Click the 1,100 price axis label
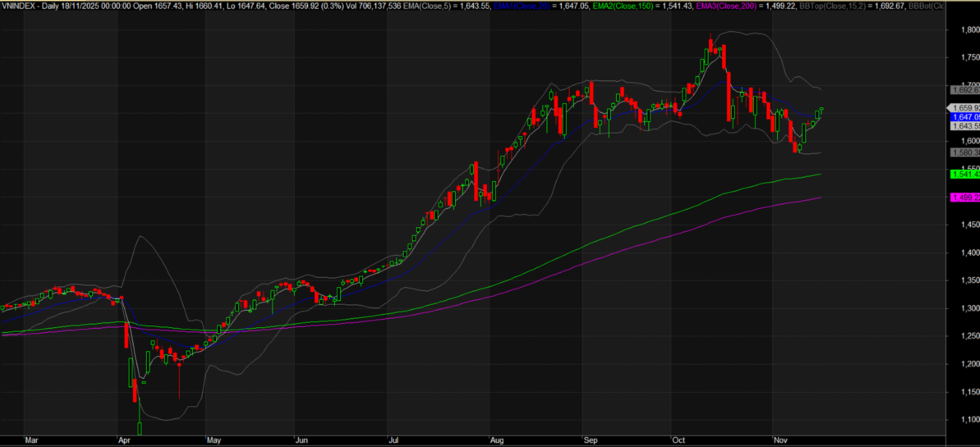The height and width of the screenshot is (447, 980). point(963,419)
